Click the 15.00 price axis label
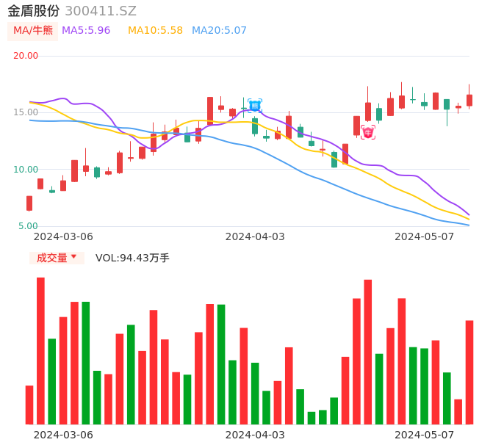504x445 pixels. 26,112
